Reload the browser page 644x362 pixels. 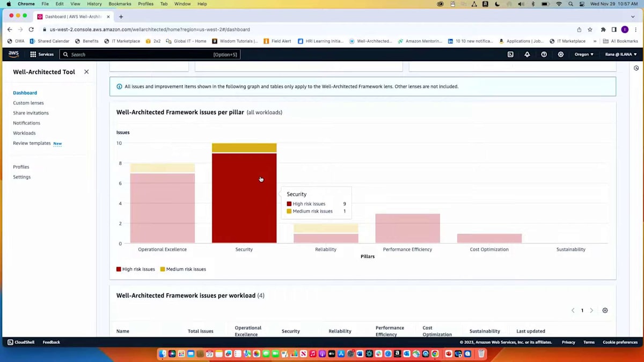point(31,29)
